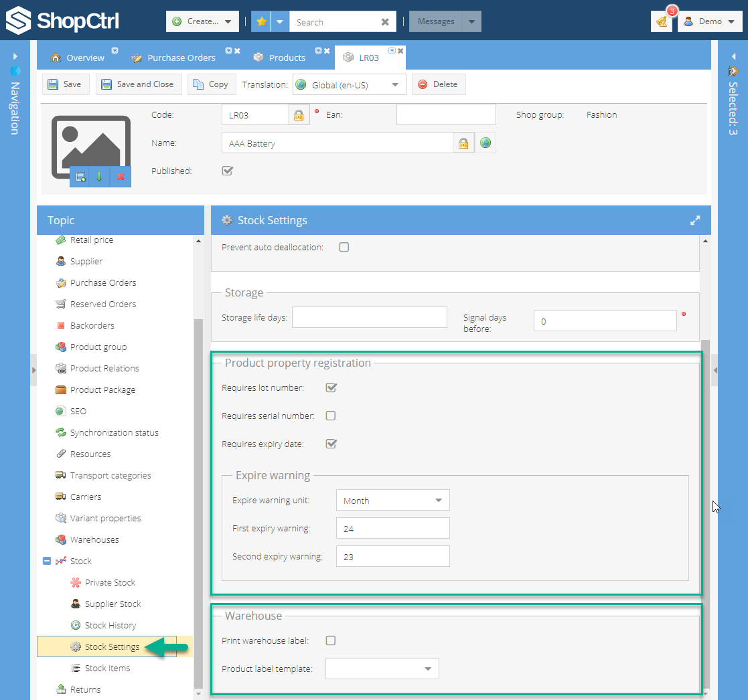Open the Resources topic

point(90,454)
